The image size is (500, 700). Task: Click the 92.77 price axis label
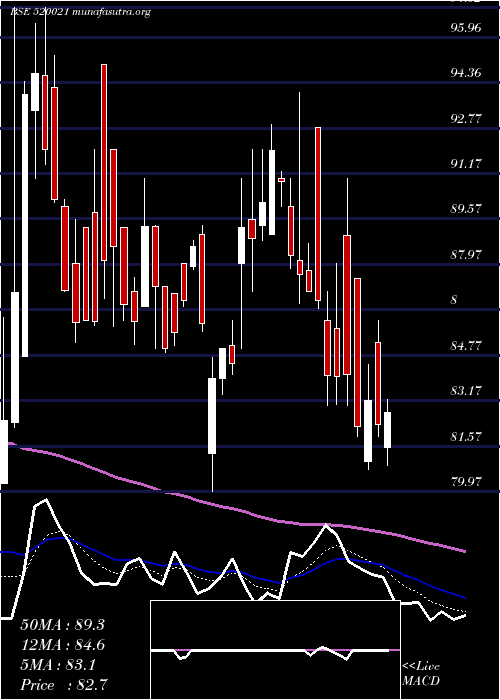click(466, 119)
